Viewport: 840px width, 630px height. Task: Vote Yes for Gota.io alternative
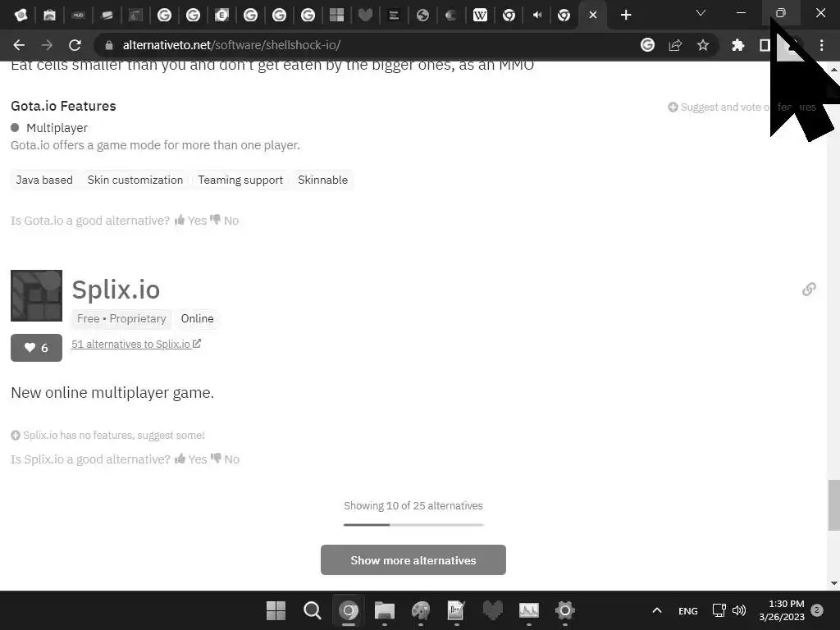[190, 220]
